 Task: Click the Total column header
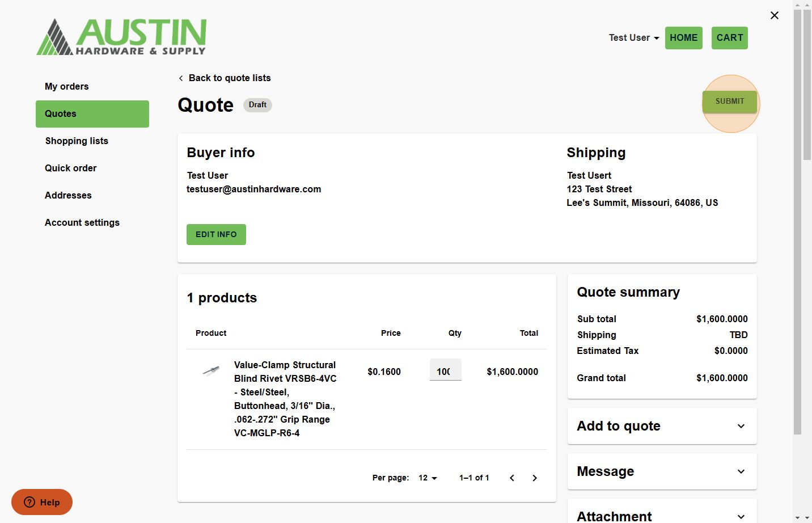(x=529, y=333)
